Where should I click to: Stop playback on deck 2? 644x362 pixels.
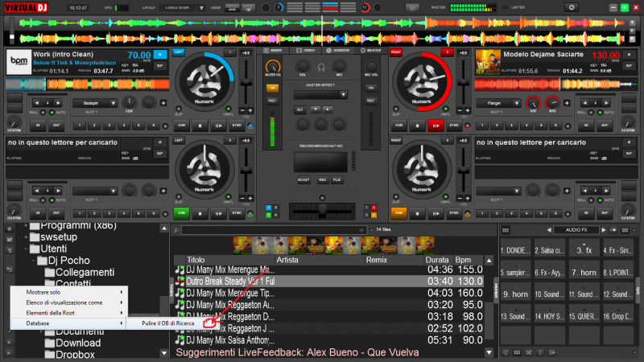click(x=417, y=125)
